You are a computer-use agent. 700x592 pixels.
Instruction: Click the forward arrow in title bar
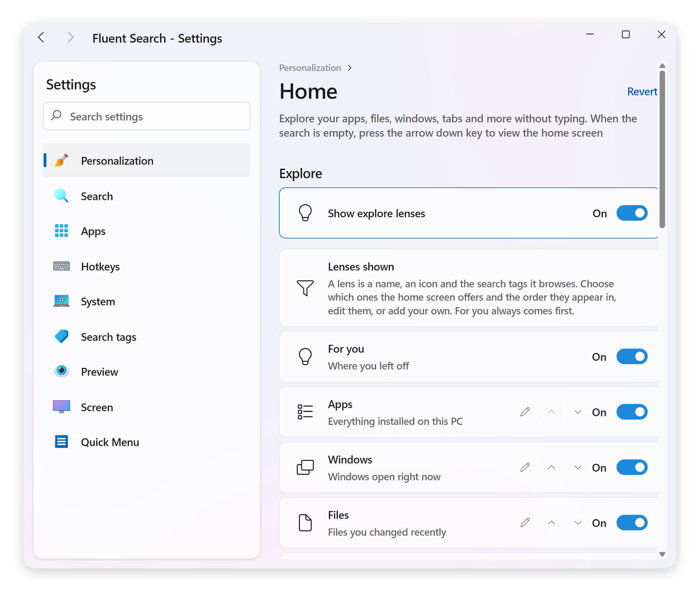point(70,37)
